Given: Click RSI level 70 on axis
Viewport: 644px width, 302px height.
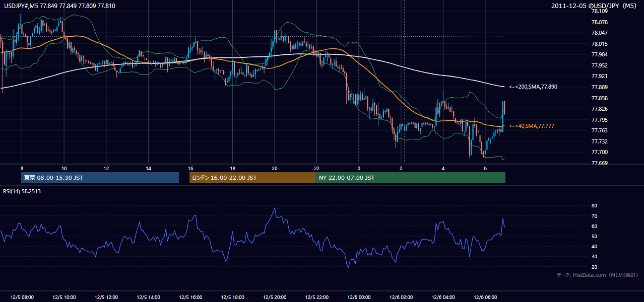Looking at the screenshot, I should pyautogui.click(x=595, y=216).
